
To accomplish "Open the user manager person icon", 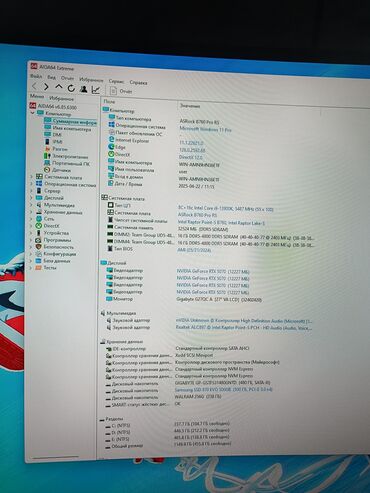I will tap(83, 89).
